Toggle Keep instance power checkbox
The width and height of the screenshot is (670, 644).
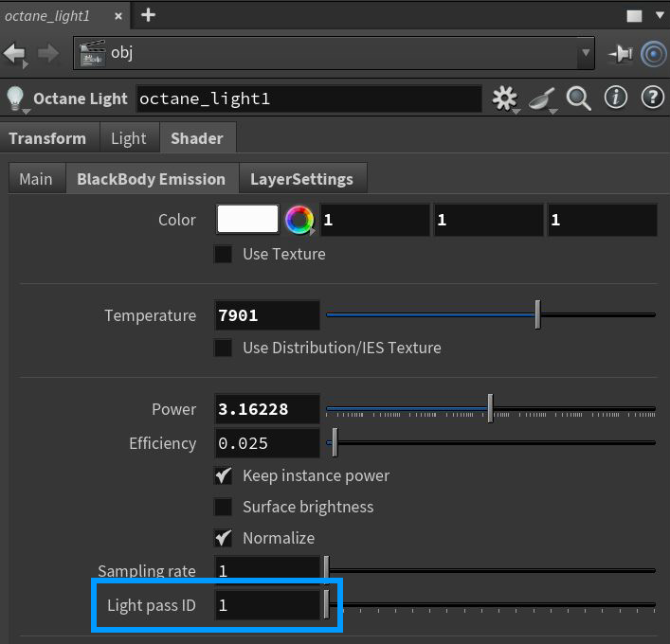click(224, 475)
